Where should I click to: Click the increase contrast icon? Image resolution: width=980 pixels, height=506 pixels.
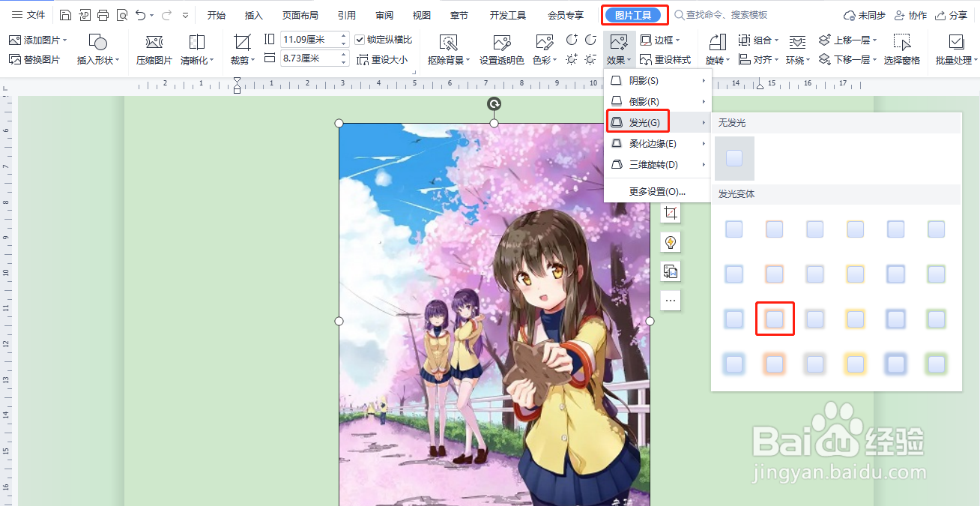click(x=572, y=40)
